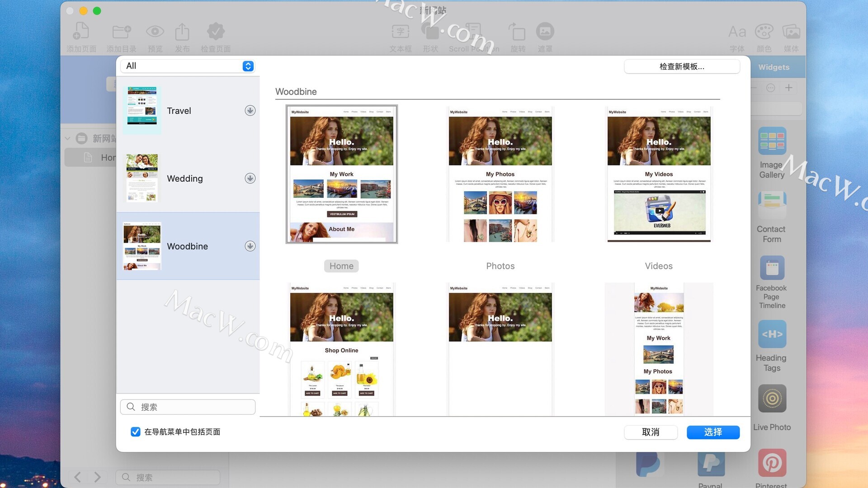Click the Videos page label
This screenshot has width=868, height=488.
(659, 266)
